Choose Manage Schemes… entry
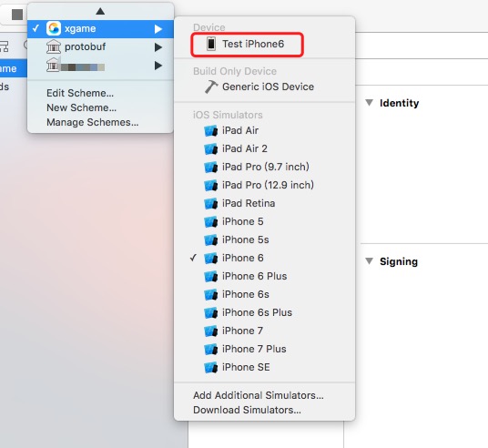 point(93,122)
